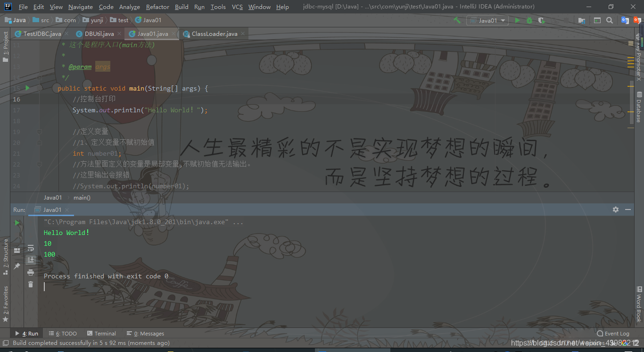The height and width of the screenshot is (352, 644).
Task: Open Search Everywhere magnifier icon
Action: coord(610,20)
